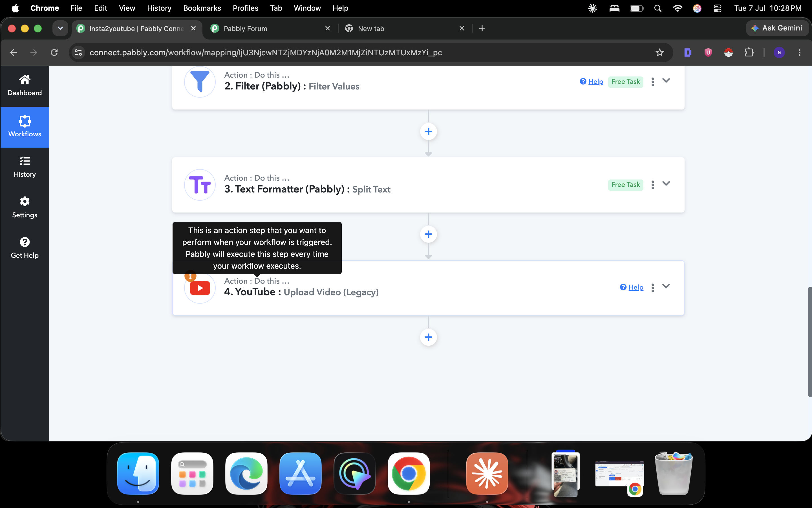
Task: Reload the current page
Action: [x=54, y=52]
